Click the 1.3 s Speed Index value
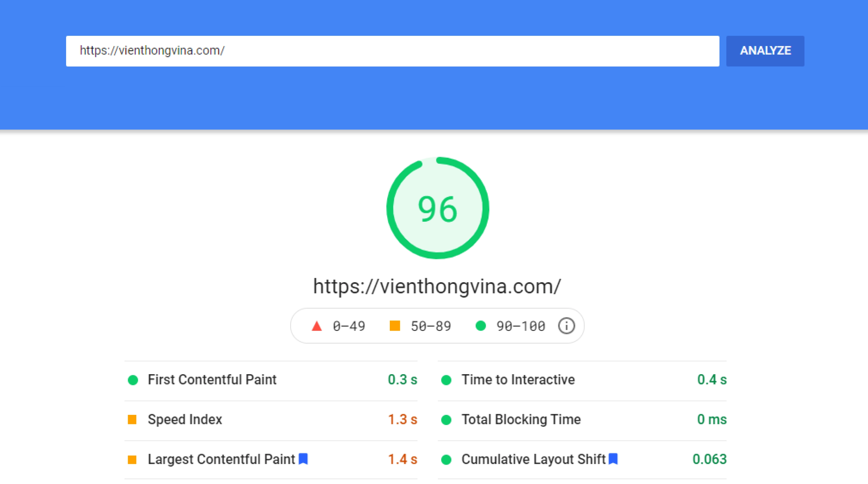This screenshot has height=484, width=868. (403, 420)
